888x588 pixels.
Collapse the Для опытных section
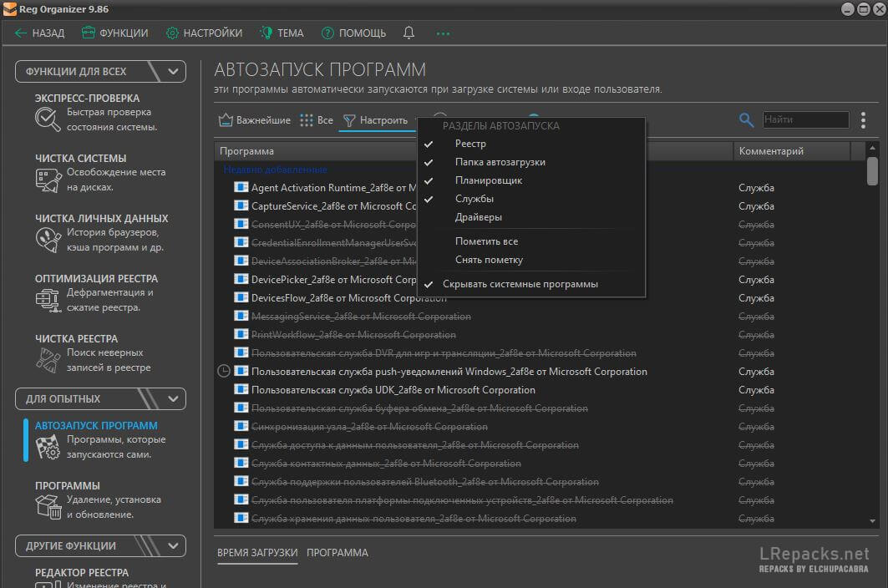point(175,399)
